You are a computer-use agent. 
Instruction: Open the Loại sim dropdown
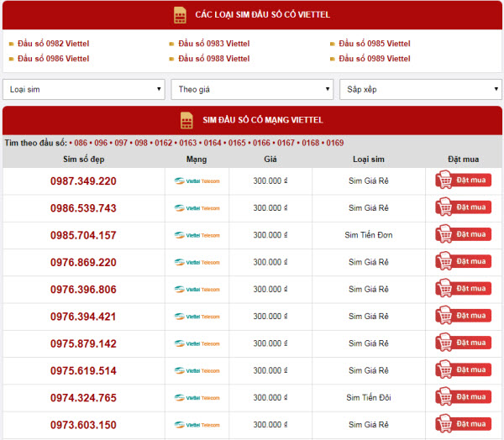[x=83, y=89]
